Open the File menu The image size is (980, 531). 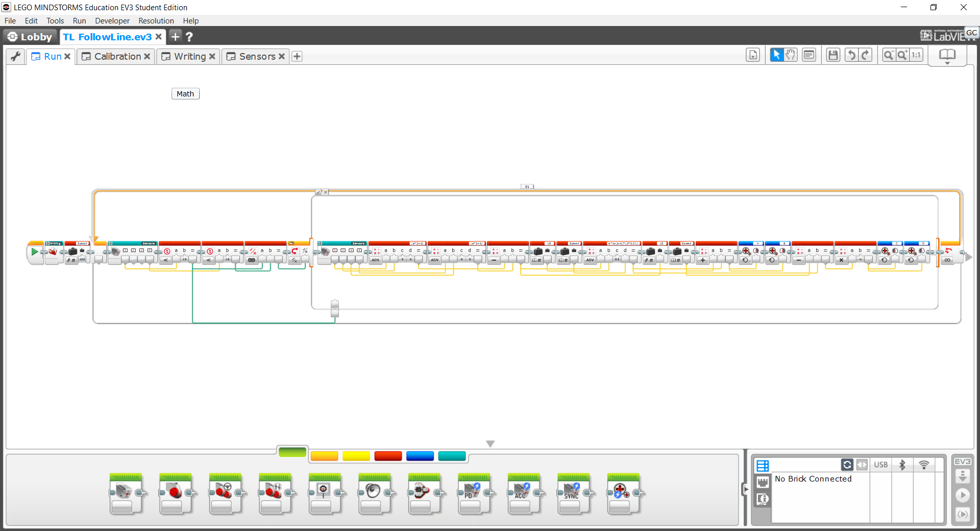point(10,21)
